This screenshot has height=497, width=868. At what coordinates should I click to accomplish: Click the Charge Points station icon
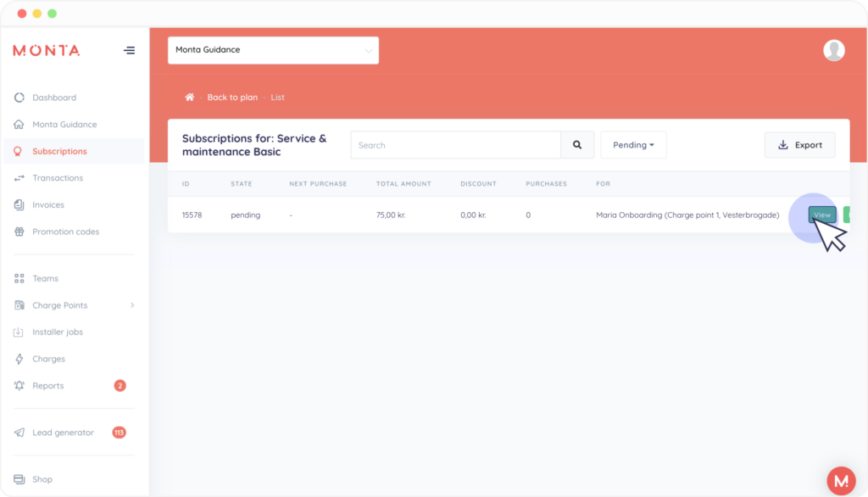coord(19,305)
